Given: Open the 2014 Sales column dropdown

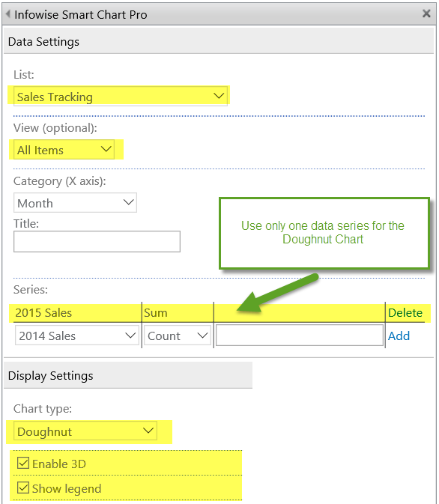Looking at the screenshot, I should coord(77,336).
